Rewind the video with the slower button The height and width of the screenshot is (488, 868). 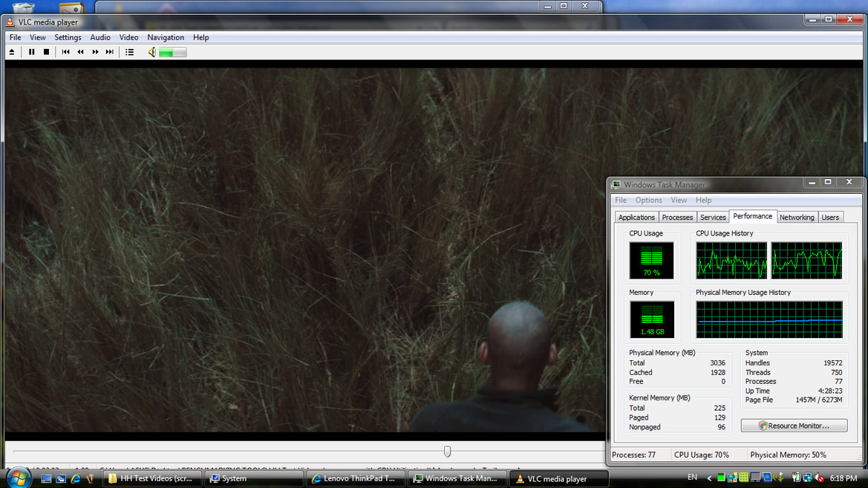81,52
